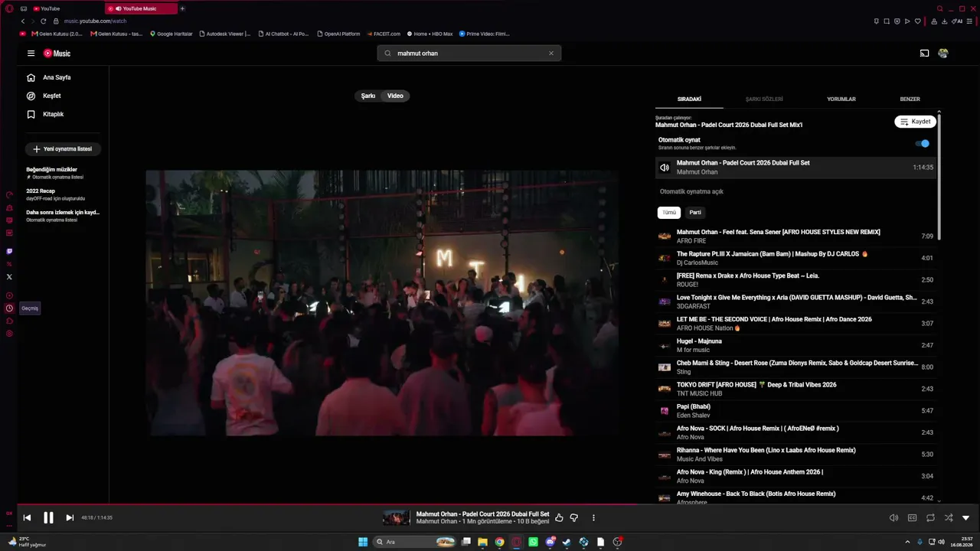Play LET ME BE - THE SECOND VOICE
Screen dimensions: 980x551
pyautogui.click(x=795, y=323)
